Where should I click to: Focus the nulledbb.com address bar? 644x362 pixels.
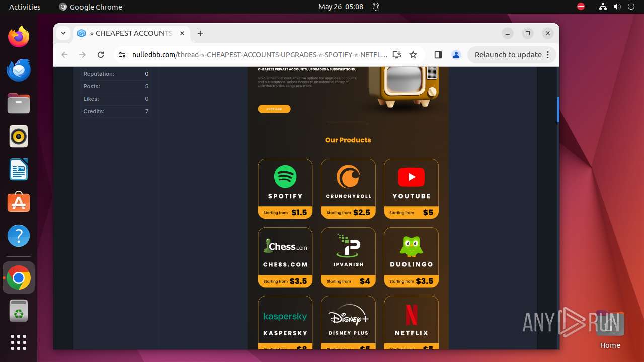[x=260, y=55]
